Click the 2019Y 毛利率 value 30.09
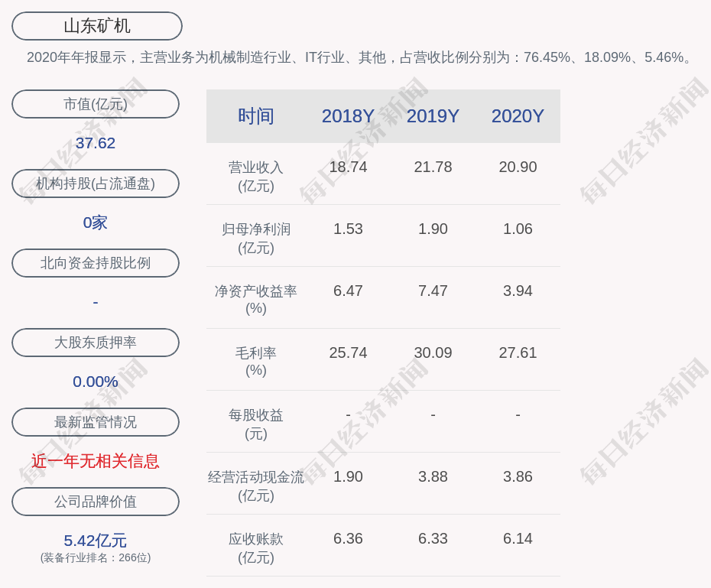 pos(433,352)
